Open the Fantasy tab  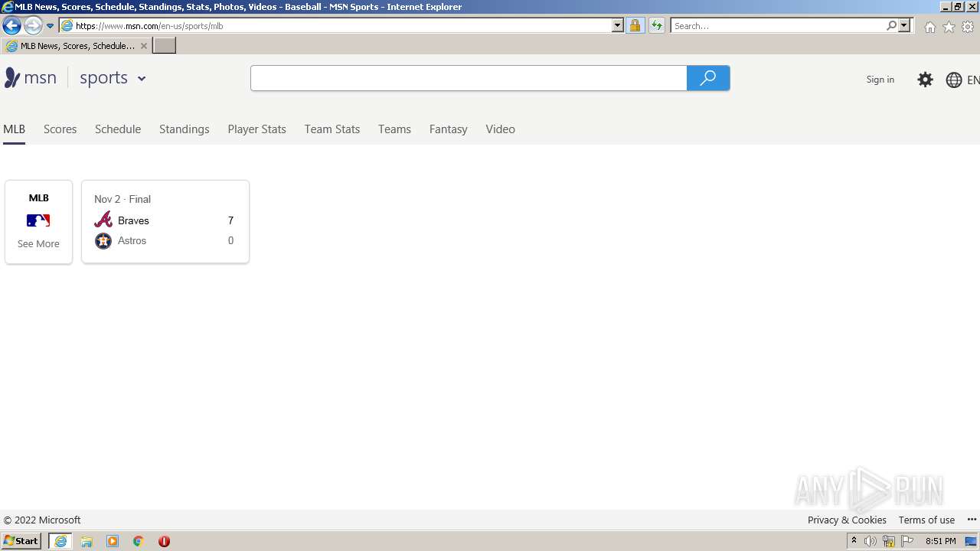coord(448,129)
